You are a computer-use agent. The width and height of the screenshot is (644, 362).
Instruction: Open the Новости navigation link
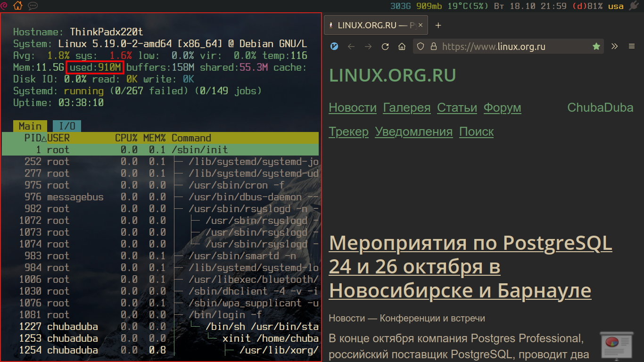[x=353, y=107]
